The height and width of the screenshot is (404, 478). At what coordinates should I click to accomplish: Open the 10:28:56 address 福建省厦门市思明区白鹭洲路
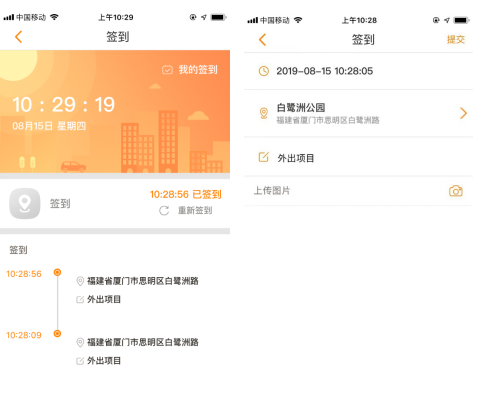coord(143,281)
